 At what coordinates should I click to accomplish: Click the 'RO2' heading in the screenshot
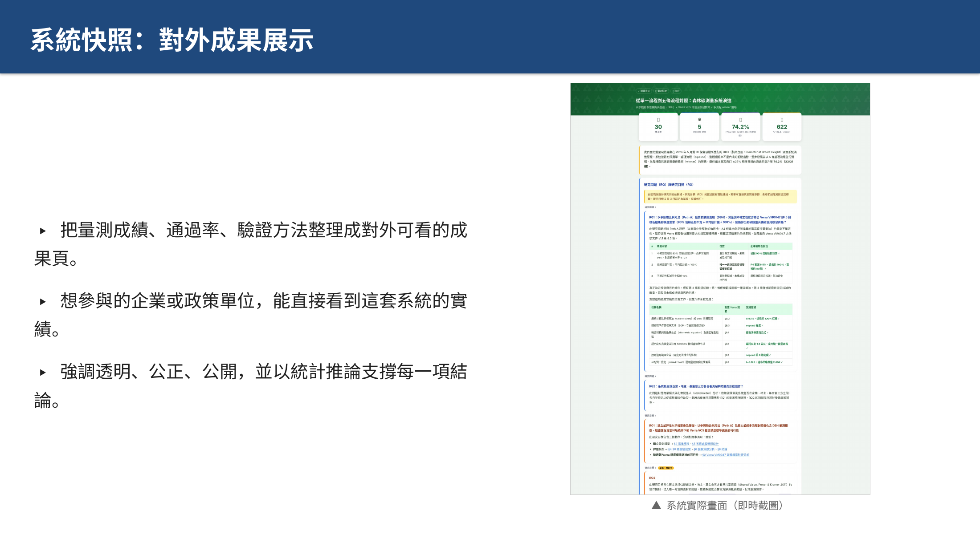[x=652, y=478]
